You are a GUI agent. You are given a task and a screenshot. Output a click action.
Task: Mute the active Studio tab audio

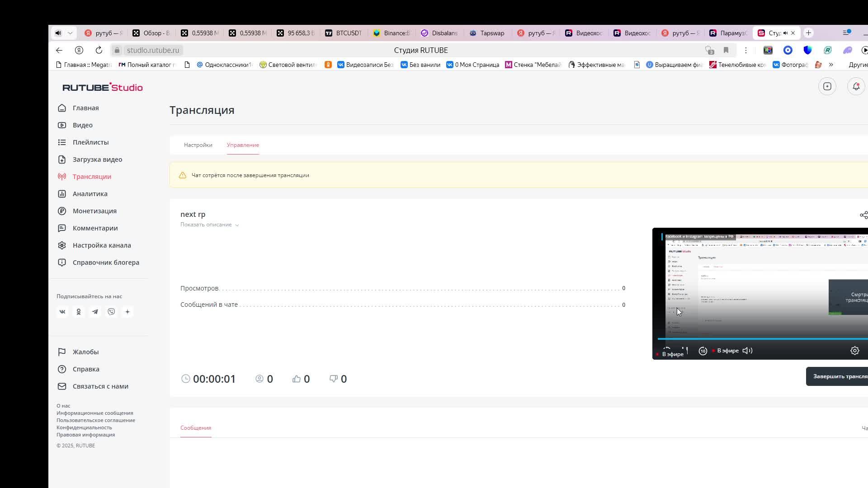(785, 33)
